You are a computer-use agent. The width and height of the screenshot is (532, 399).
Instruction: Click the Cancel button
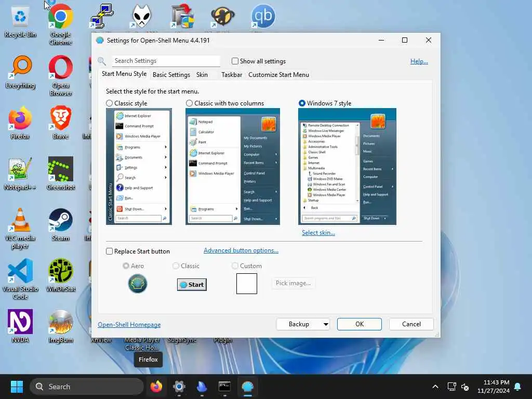point(411,324)
